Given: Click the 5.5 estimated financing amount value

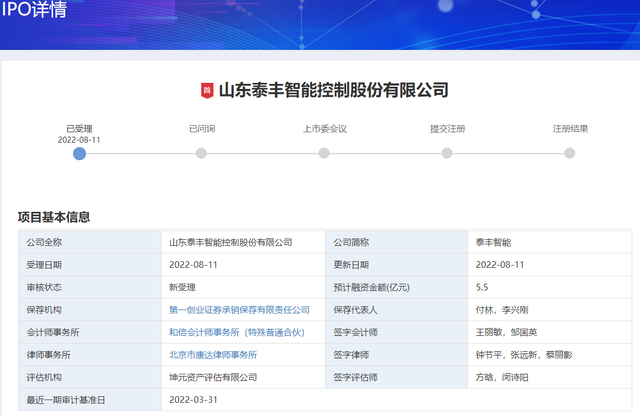Looking at the screenshot, I should click(482, 287).
